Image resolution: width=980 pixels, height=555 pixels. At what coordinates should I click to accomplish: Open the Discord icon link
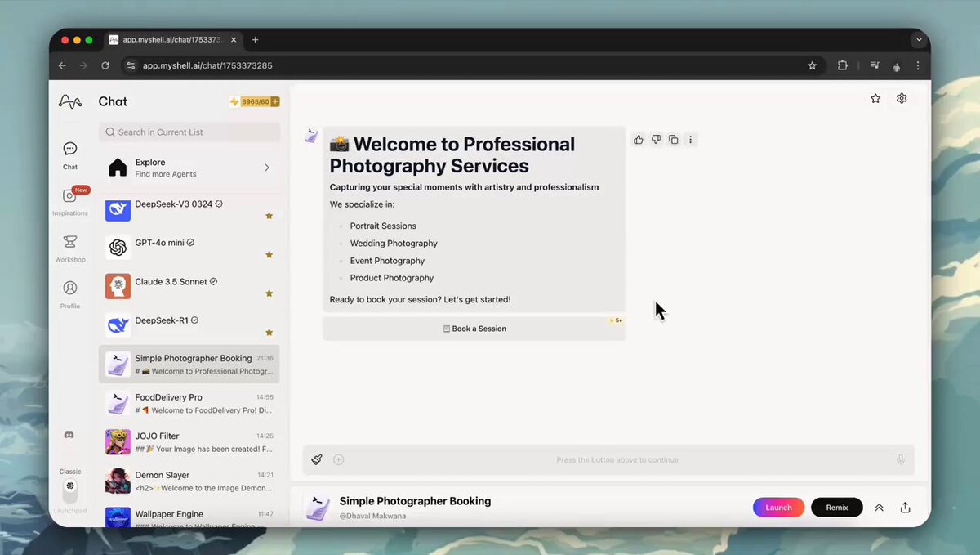click(69, 435)
